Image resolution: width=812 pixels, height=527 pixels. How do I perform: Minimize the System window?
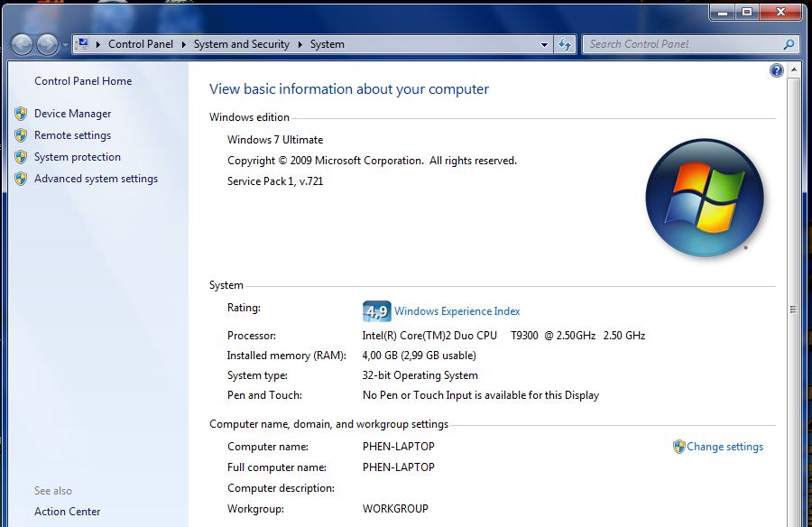(x=723, y=12)
